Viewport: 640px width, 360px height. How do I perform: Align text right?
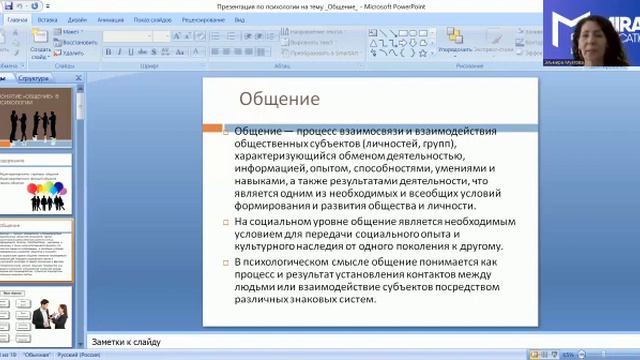tap(238, 52)
